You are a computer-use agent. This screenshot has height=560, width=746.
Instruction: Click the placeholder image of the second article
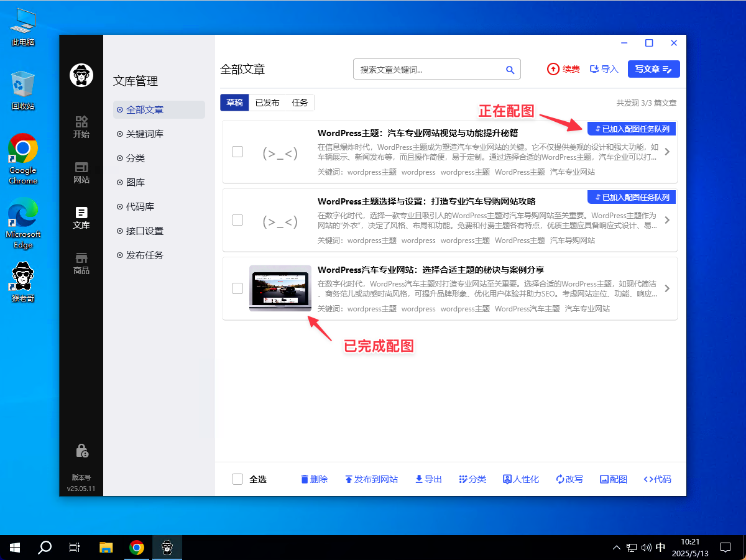280,221
